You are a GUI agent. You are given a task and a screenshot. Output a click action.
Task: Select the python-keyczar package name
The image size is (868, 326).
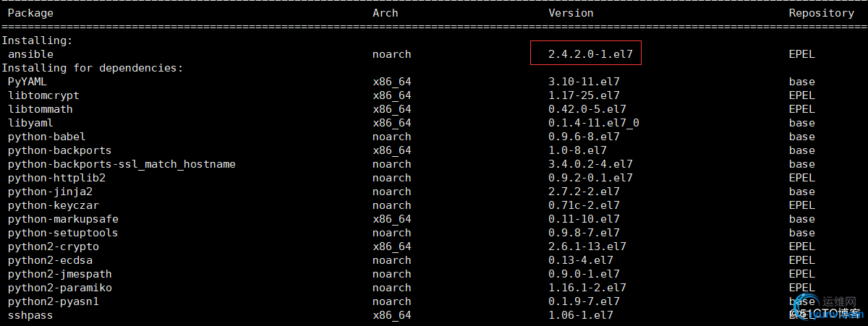[x=54, y=205]
